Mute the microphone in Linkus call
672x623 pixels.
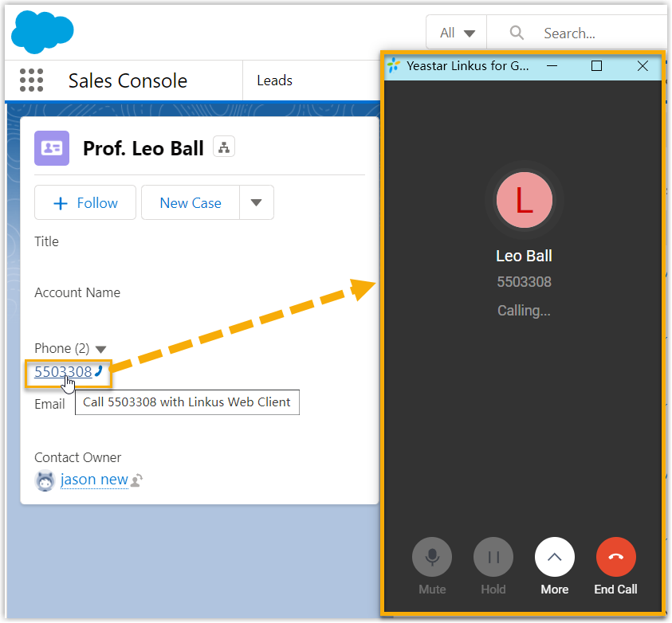pyautogui.click(x=432, y=557)
